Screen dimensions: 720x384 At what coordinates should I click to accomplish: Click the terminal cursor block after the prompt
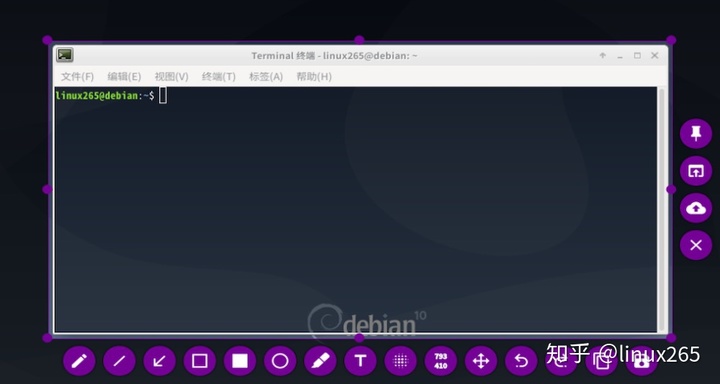click(163, 96)
